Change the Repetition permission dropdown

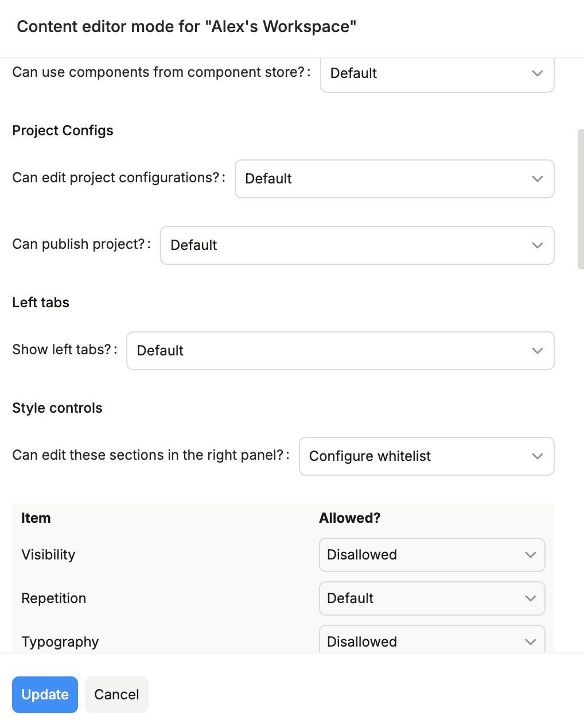click(431, 598)
